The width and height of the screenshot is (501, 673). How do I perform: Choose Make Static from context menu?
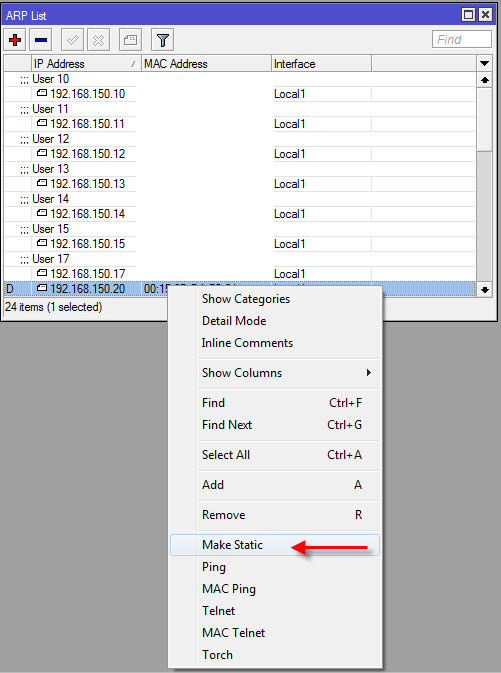pyautogui.click(x=275, y=545)
